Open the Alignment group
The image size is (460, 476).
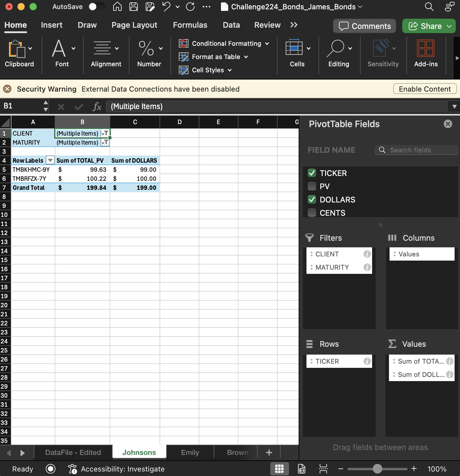[106, 54]
